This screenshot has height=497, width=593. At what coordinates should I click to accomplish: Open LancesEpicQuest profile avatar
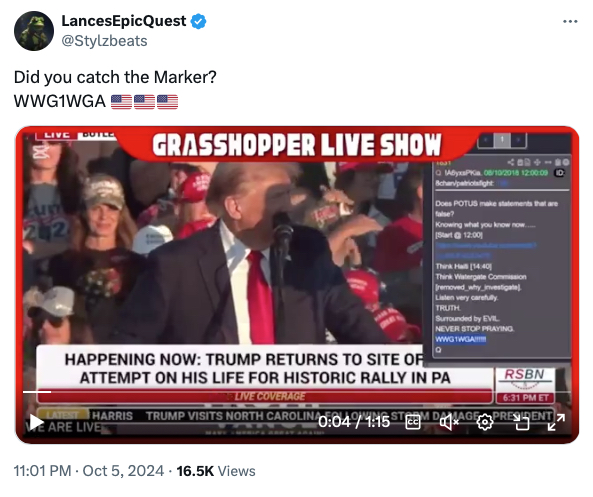click(x=34, y=31)
